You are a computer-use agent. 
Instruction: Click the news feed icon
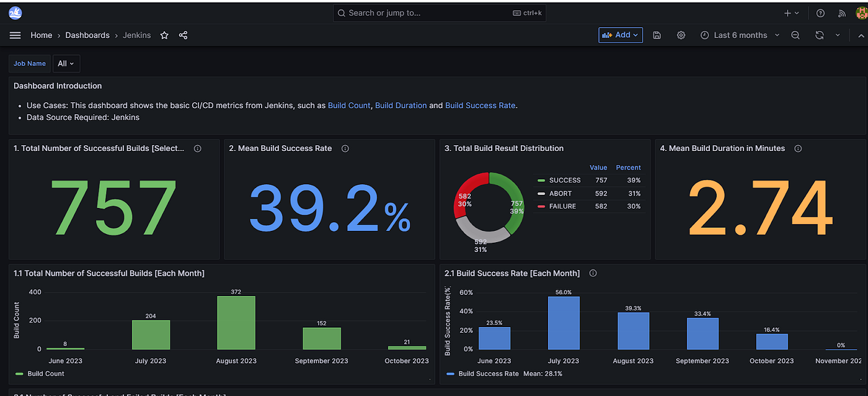pos(840,13)
